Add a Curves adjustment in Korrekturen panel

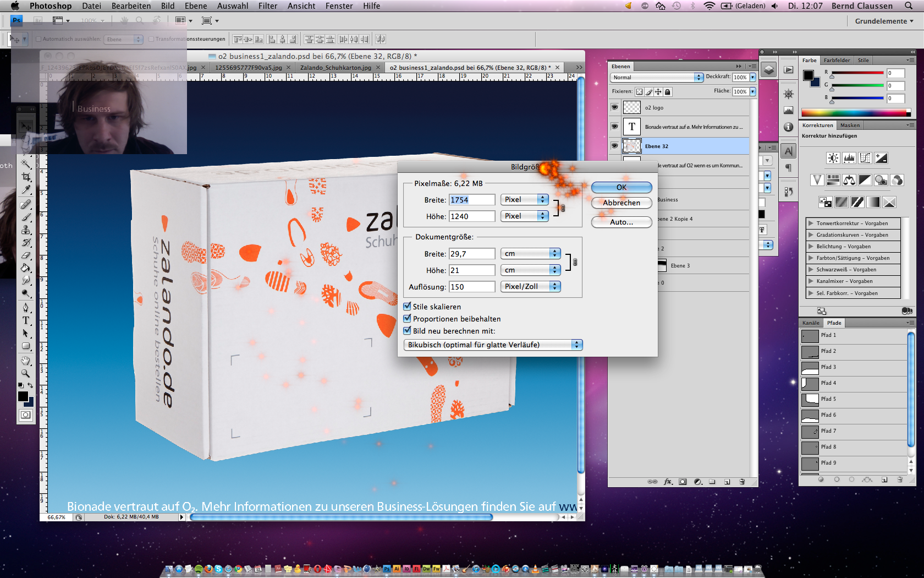tap(865, 159)
